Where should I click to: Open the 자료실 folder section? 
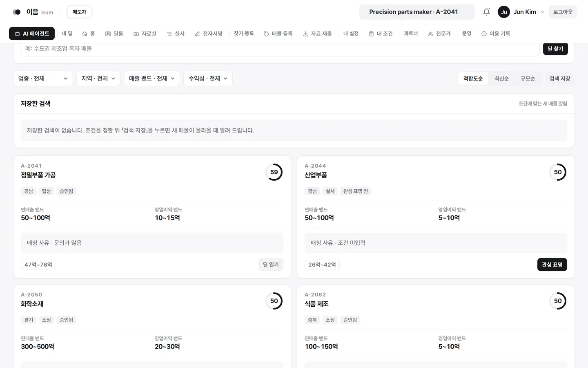point(145,34)
